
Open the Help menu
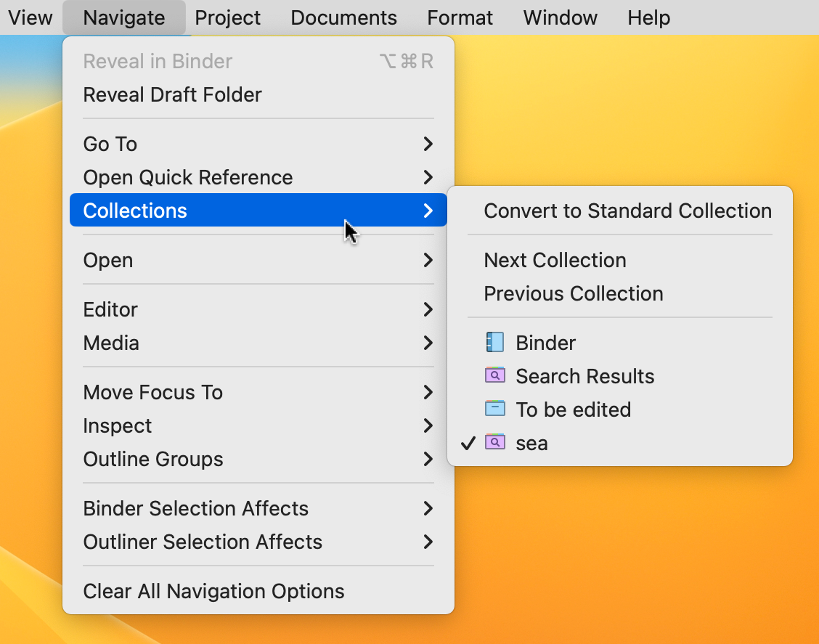coord(648,17)
